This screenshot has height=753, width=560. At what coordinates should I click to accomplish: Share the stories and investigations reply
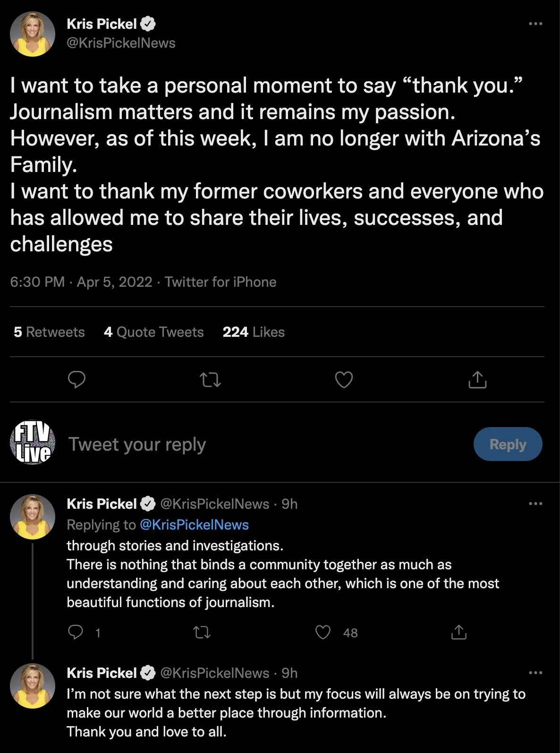click(x=458, y=632)
